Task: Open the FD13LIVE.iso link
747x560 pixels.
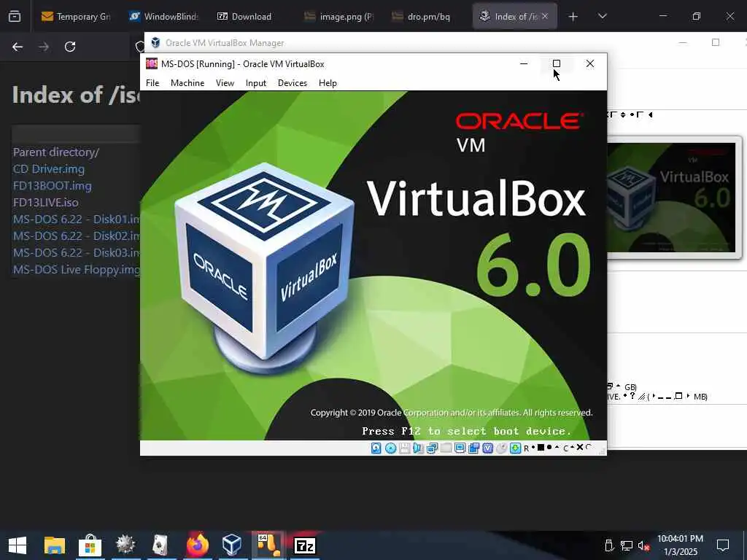Action: [46, 203]
